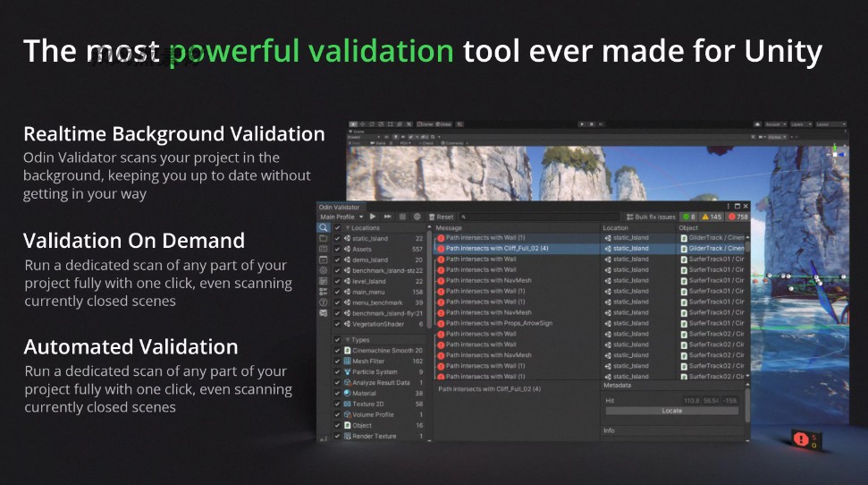Image resolution: width=868 pixels, height=485 pixels.
Task: Click the globe icon in the validator toolbar
Action: (x=417, y=217)
